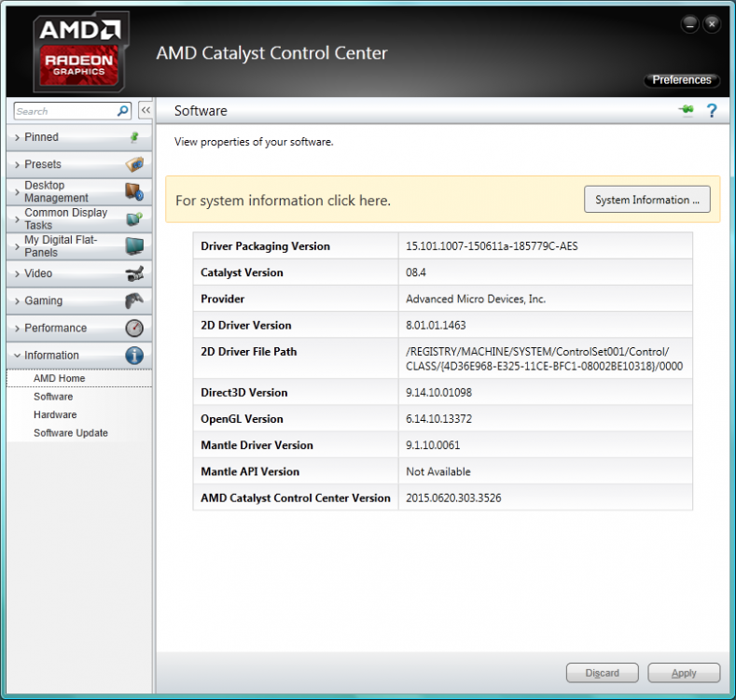Click the Desktop Management icon
This screenshot has width=736, height=700.
134,191
